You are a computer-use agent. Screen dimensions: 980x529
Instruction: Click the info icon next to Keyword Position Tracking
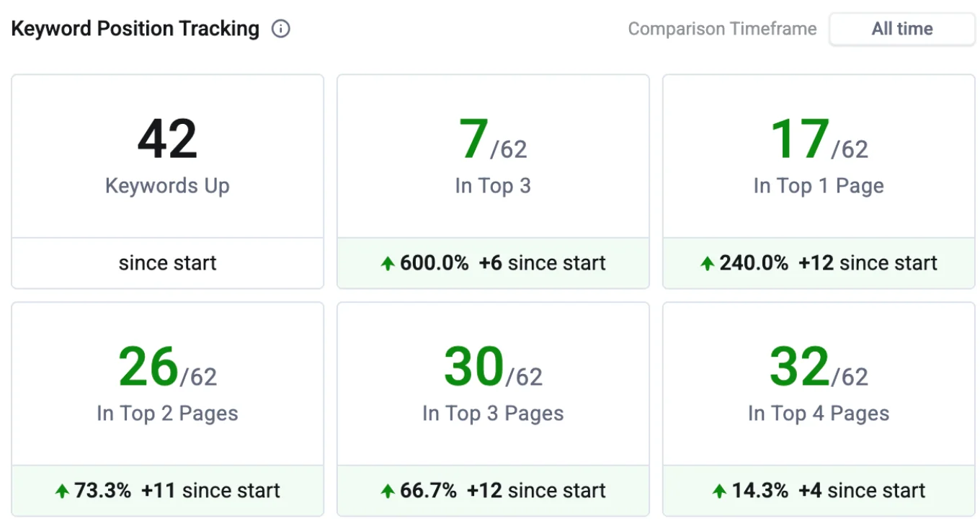pyautogui.click(x=281, y=28)
